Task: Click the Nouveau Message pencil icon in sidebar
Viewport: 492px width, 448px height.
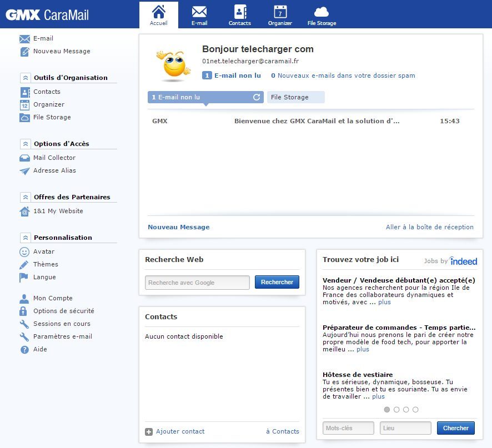Action: coord(24,52)
